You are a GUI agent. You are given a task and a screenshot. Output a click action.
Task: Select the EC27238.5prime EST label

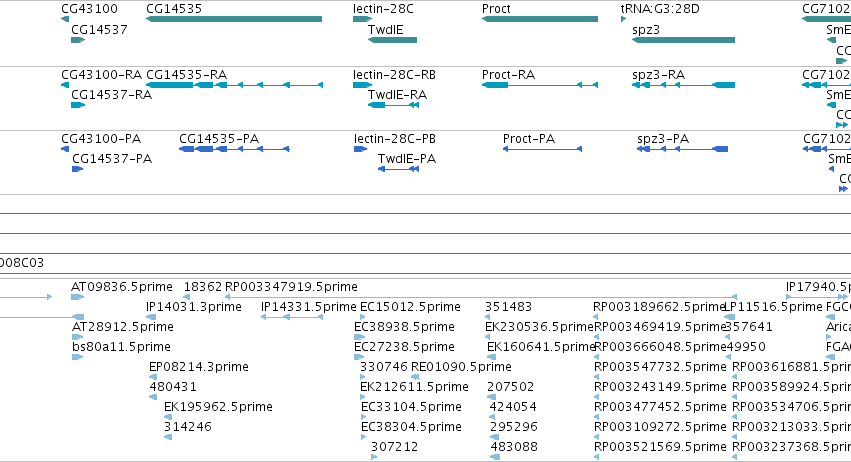coord(404,346)
